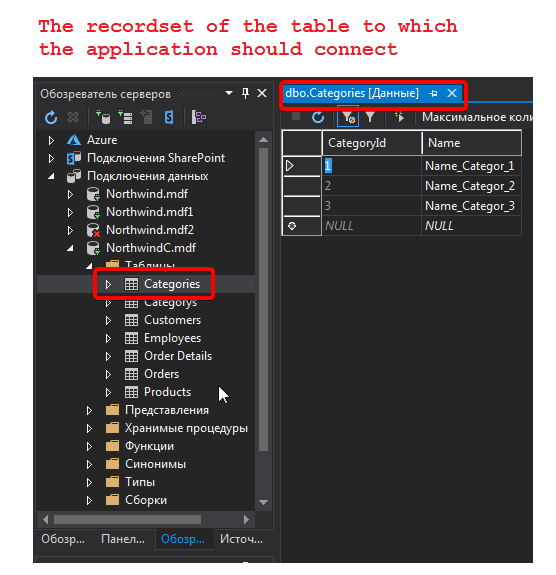The height and width of the screenshot is (575, 556).
Task: Switch to the Панел... bottom tab
Action: (123, 539)
